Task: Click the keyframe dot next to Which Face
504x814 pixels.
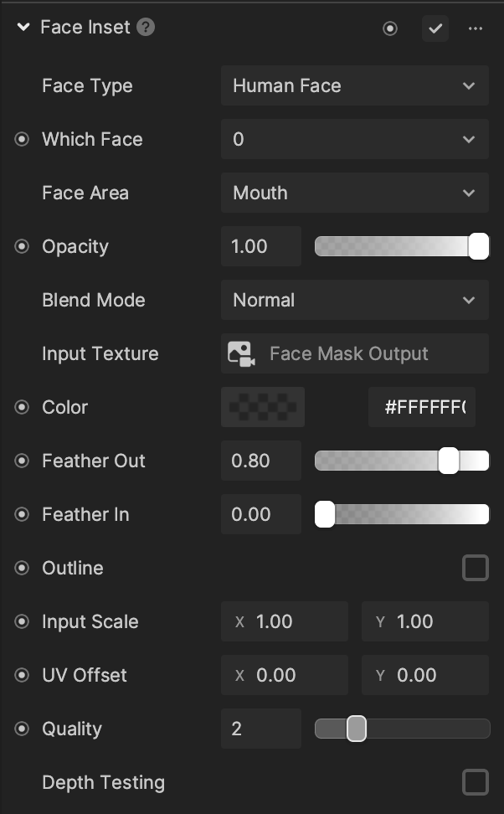Action: pyautogui.click(x=21, y=139)
